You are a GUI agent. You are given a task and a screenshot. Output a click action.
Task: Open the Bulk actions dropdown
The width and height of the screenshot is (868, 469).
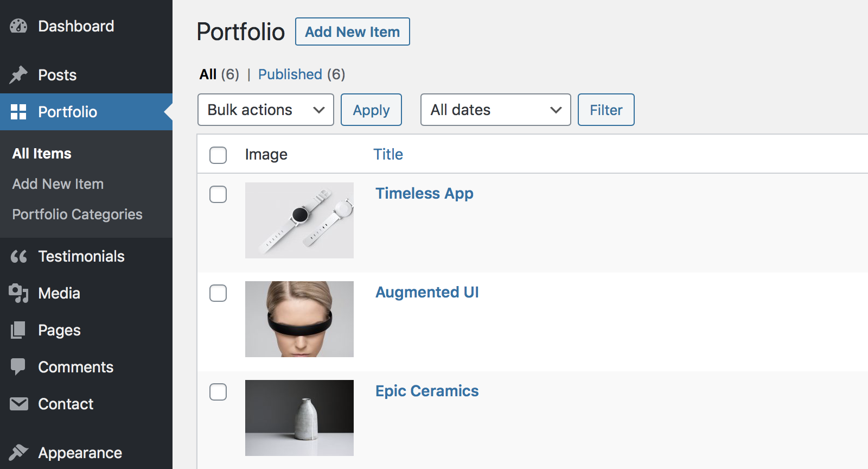(x=265, y=110)
